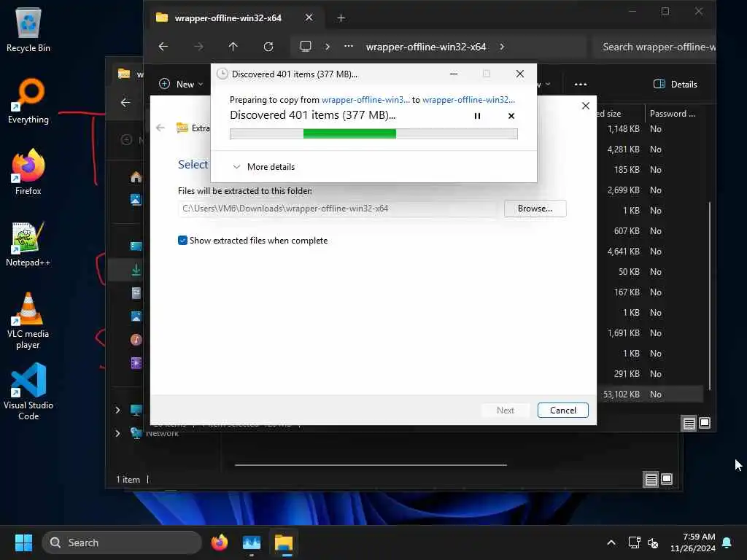
Task: Toggle the Details pane button
Action: [675, 85]
